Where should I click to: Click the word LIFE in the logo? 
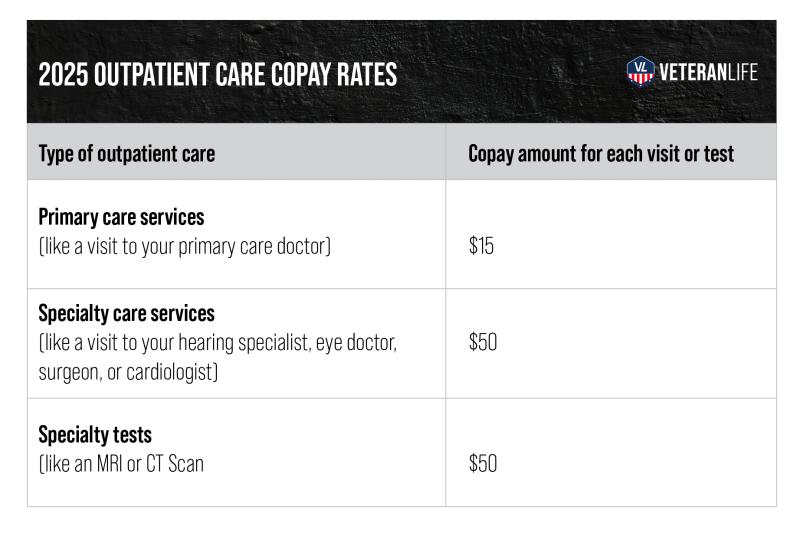tap(742, 72)
